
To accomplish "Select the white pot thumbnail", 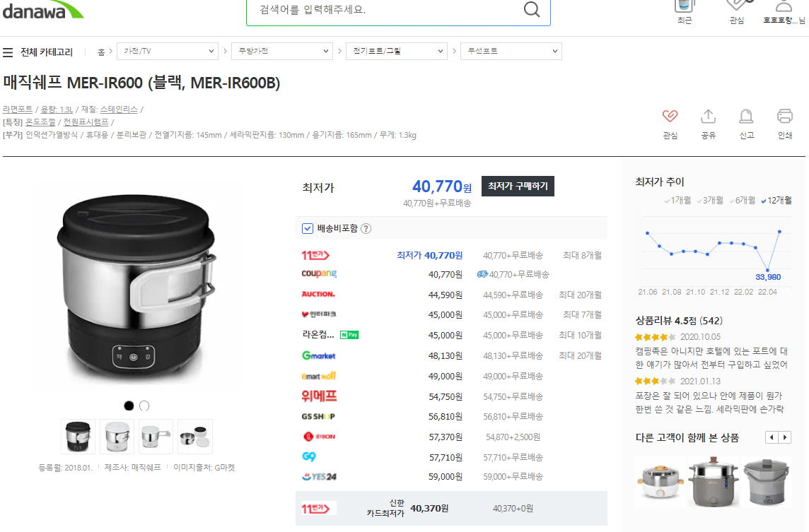I will (x=117, y=437).
